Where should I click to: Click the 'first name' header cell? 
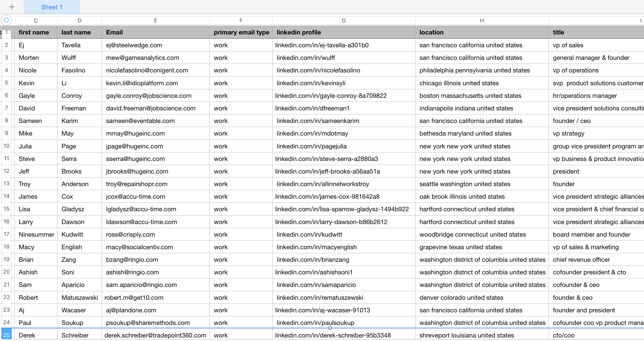coord(34,32)
